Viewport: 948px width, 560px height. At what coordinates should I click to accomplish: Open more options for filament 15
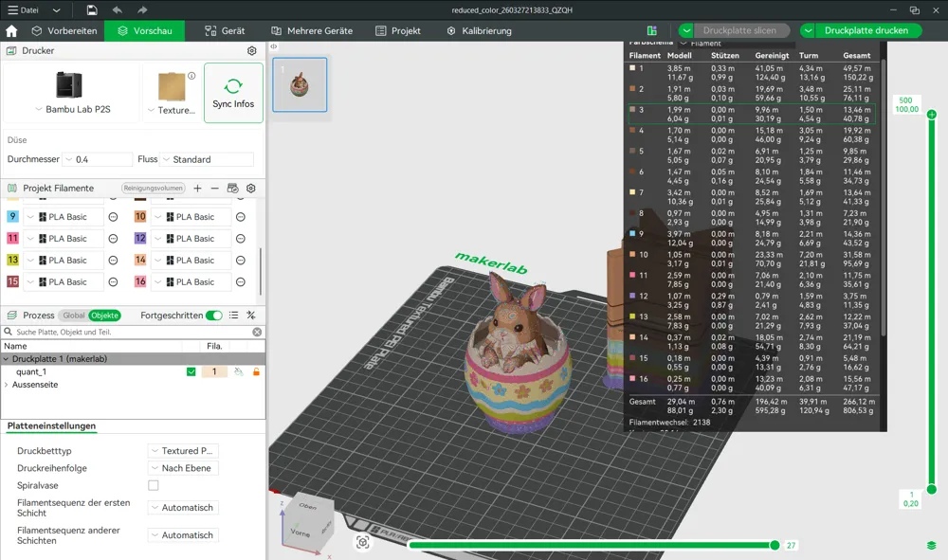tap(113, 282)
